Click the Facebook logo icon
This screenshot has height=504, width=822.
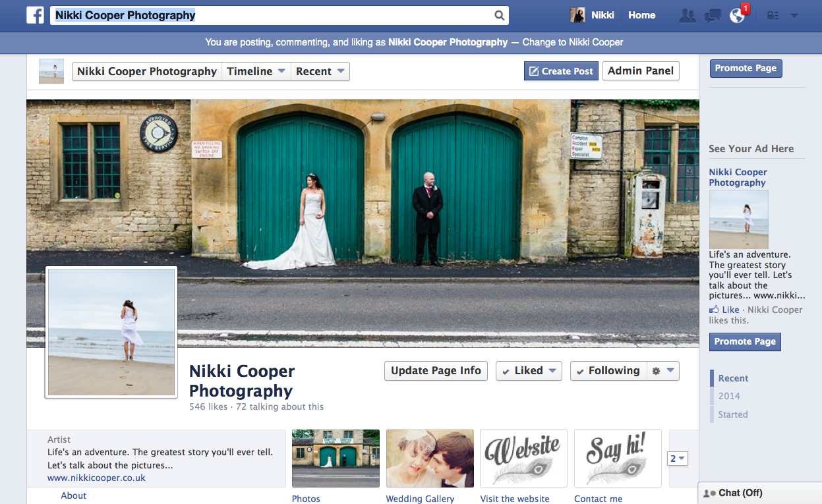35,15
